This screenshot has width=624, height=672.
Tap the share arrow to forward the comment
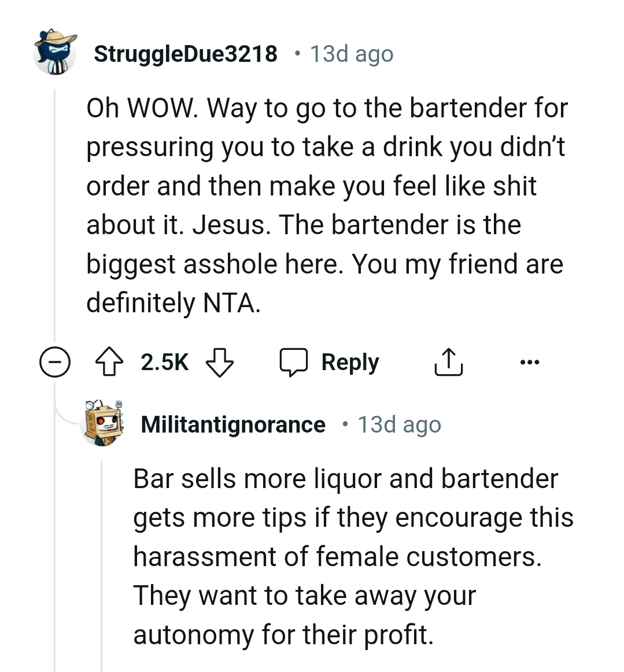point(449,362)
